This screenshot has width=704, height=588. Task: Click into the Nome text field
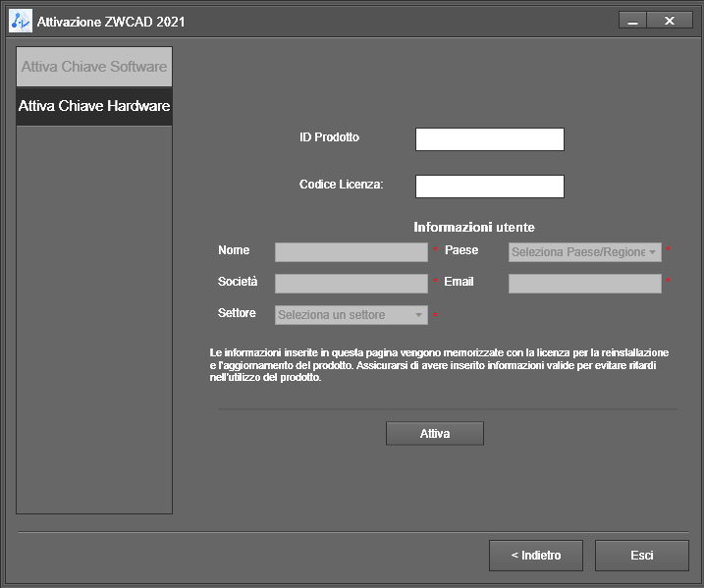click(x=352, y=252)
